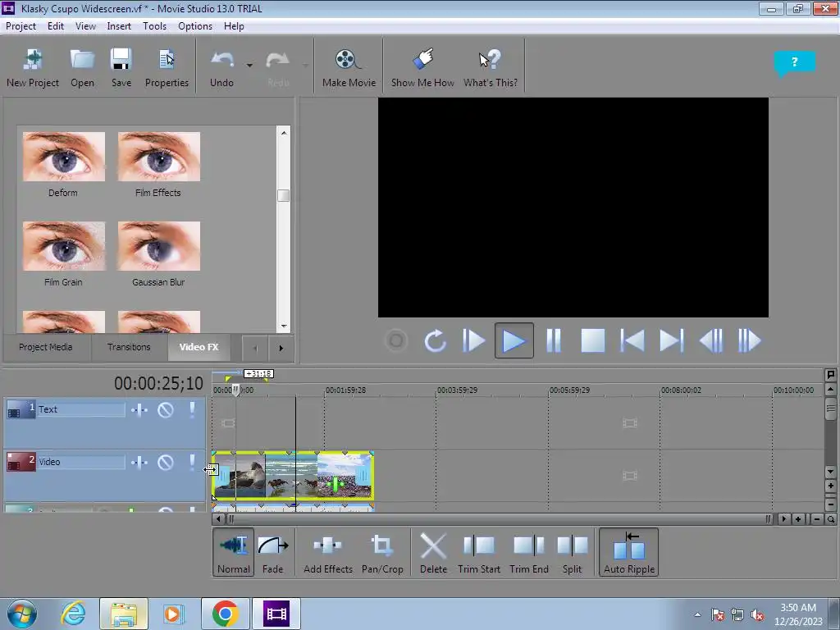Viewport: 840px width, 630px height.
Task: Switch to the Project Media tab
Action: pyautogui.click(x=46, y=347)
